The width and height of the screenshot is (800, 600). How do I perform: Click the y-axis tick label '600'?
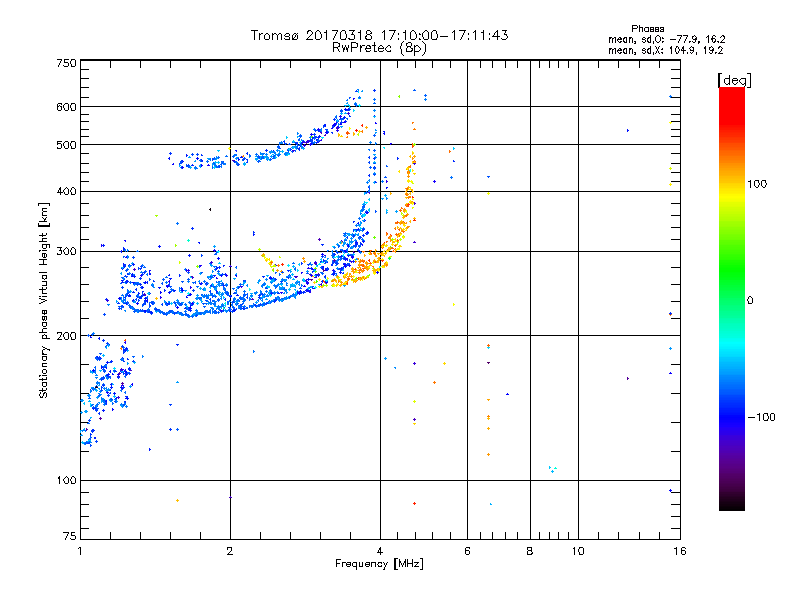(66, 107)
